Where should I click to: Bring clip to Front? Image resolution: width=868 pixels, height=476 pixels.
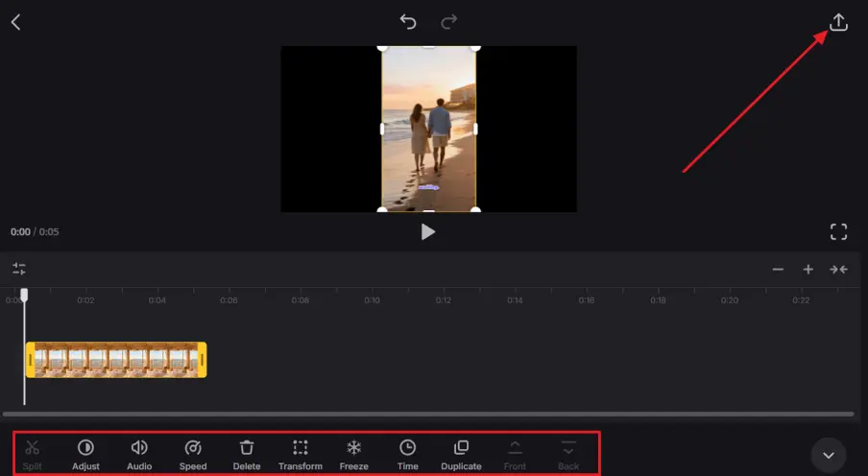[515, 455]
